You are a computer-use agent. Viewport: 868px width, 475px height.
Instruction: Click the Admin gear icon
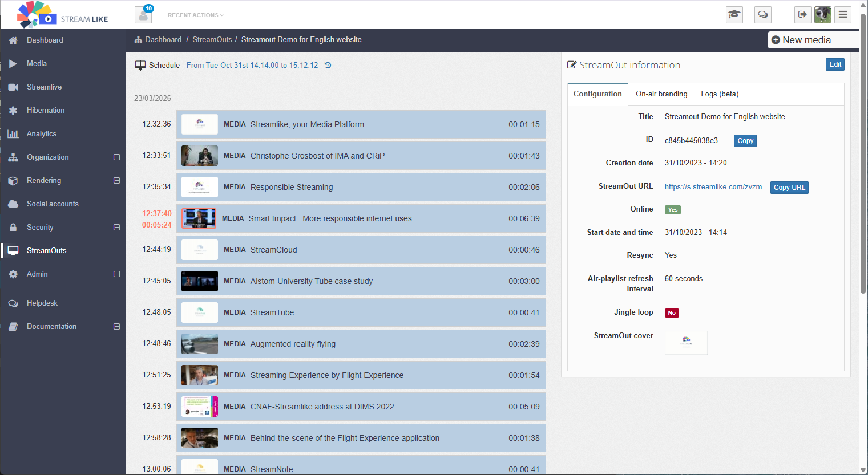(13, 274)
